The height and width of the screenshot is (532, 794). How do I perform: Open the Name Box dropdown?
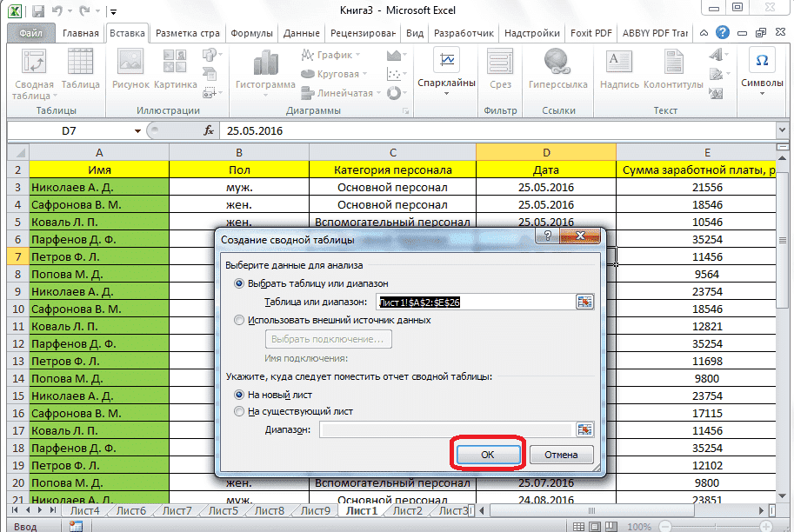click(x=137, y=129)
